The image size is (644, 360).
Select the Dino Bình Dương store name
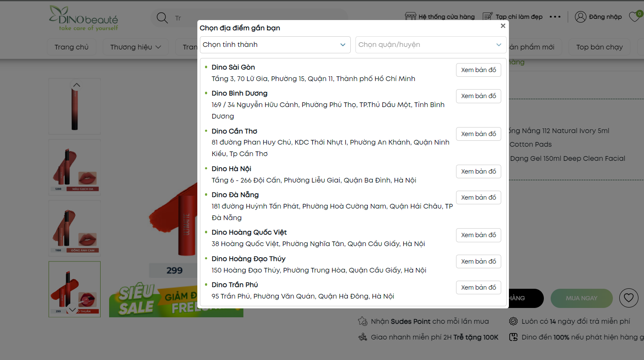(240, 93)
